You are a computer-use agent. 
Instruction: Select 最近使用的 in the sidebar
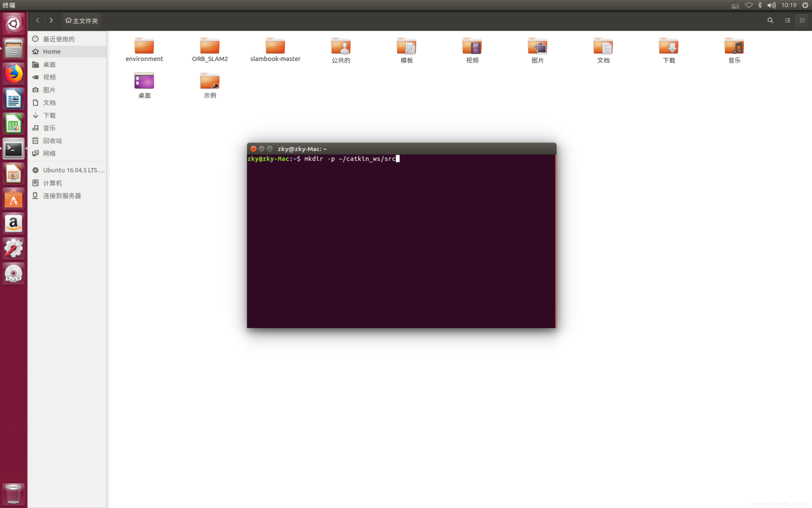[67, 39]
